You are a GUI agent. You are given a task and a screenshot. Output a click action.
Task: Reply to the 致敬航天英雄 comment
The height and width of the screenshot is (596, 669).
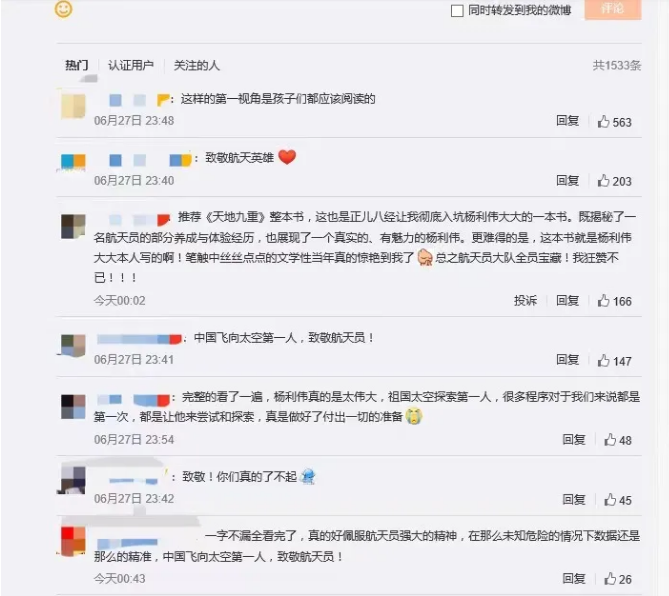[567, 180]
